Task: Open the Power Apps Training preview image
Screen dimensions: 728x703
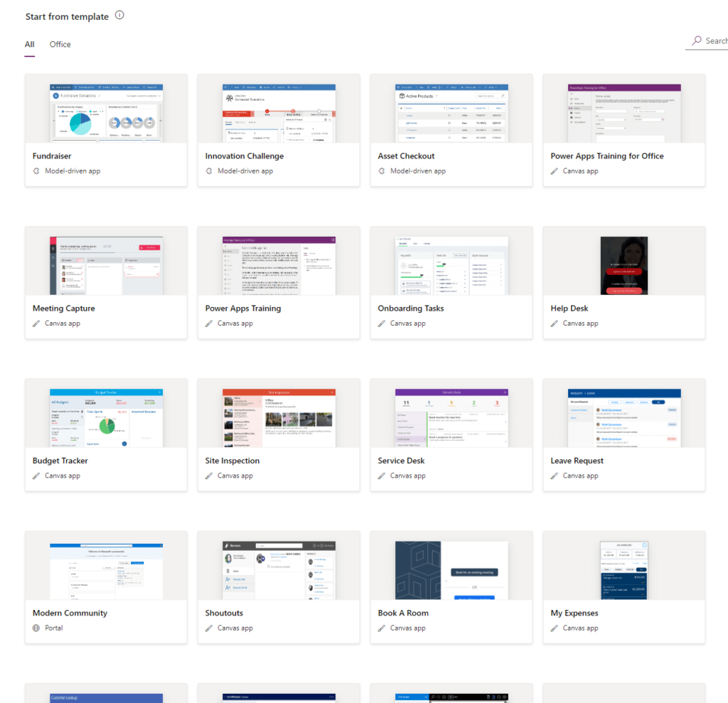Action: (279, 266)
